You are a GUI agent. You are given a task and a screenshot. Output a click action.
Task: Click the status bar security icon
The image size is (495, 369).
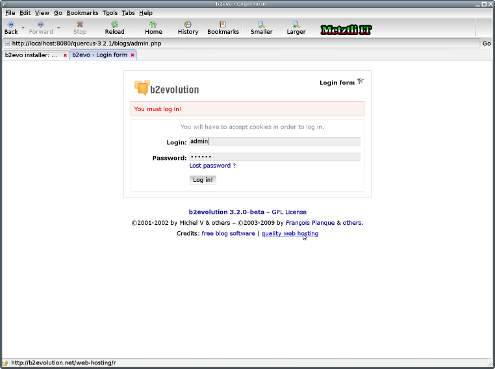[5, 363]
